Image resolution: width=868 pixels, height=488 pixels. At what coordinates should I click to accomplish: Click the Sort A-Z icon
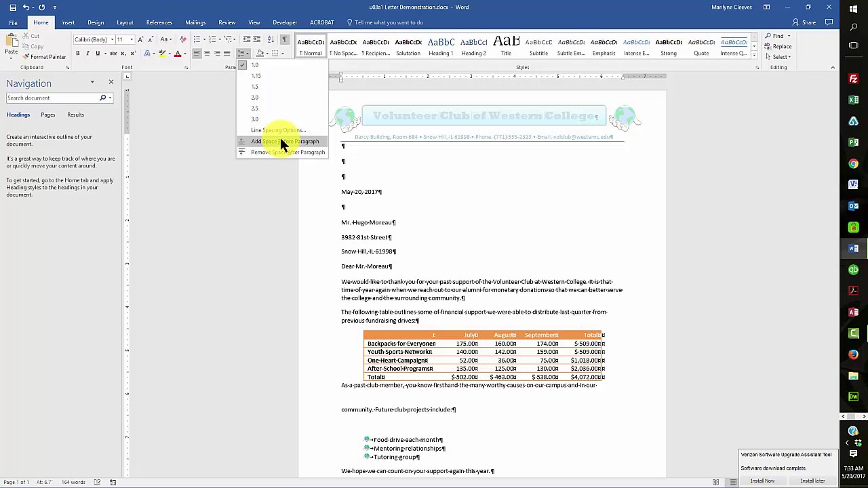click(x=271, y=39)
